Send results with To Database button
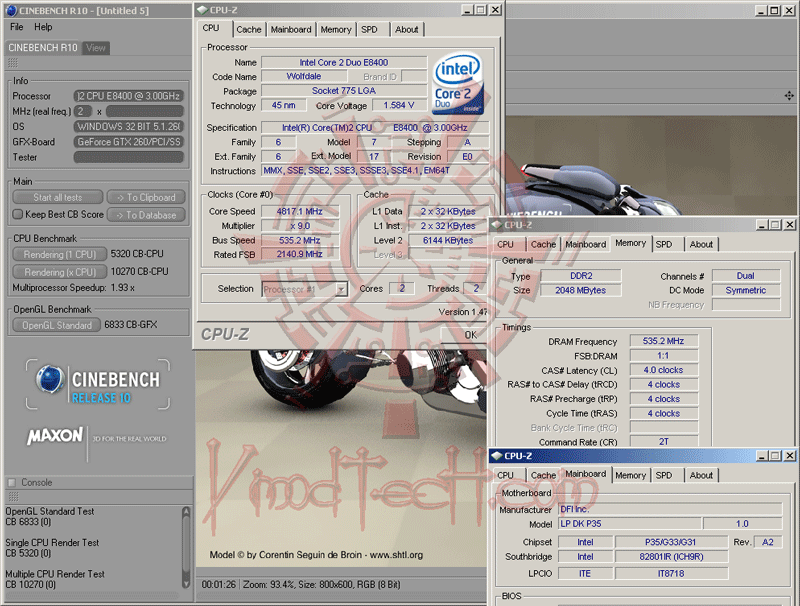Viewport: 800px width, 606px height. (x=146, y=215)
